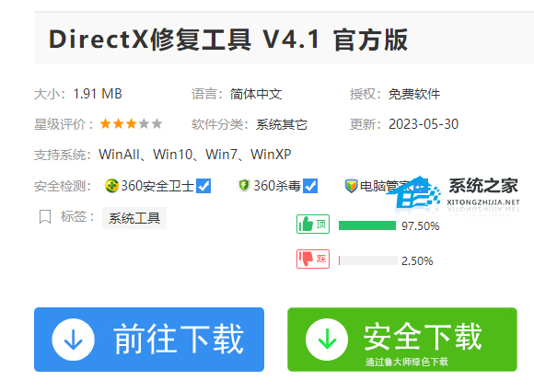Toggle the checkbox after 360杀毒
534x392 pixels.
point(310,186)
